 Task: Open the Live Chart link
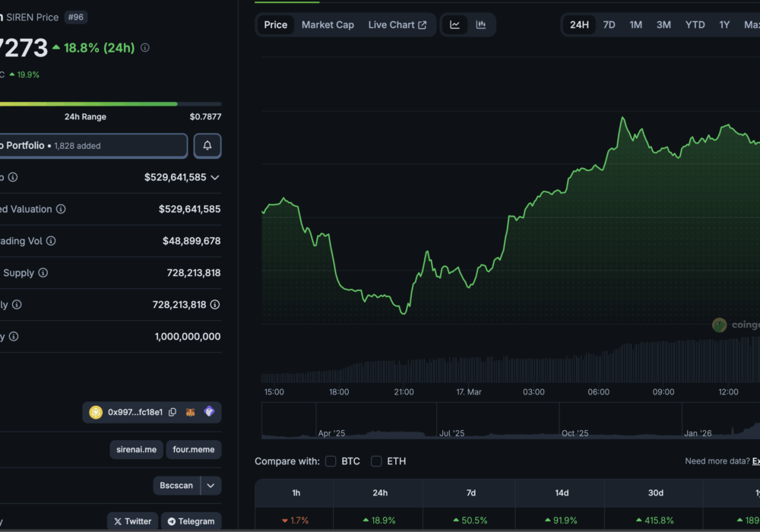click(397, 25)
